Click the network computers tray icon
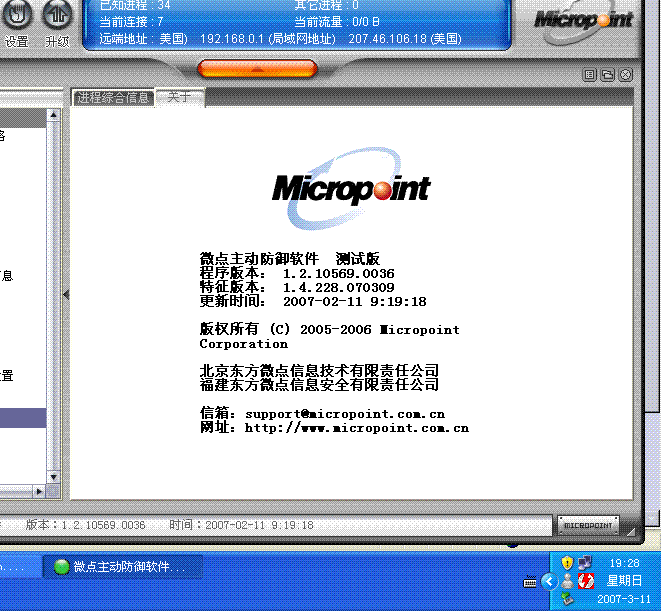This screenshot has width=661, height=611. tap(585, 563)
